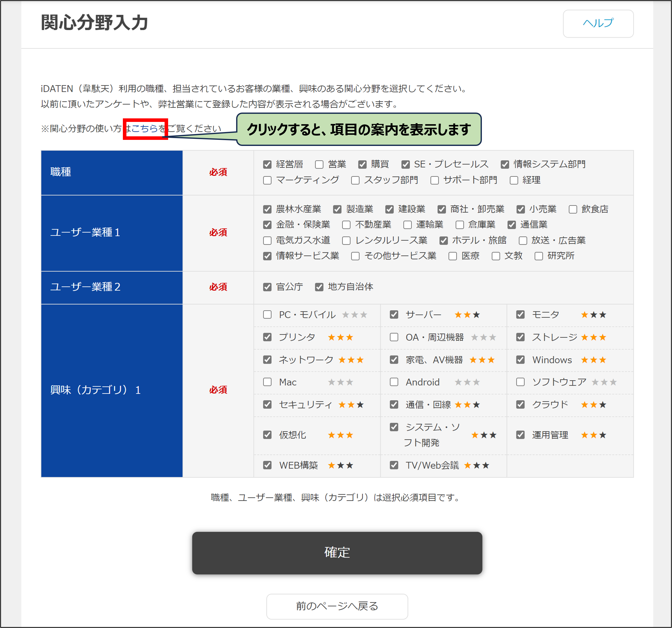Check the 営業 job type checkbox
The image size is (672, 628).
click(x=319, y=165)
